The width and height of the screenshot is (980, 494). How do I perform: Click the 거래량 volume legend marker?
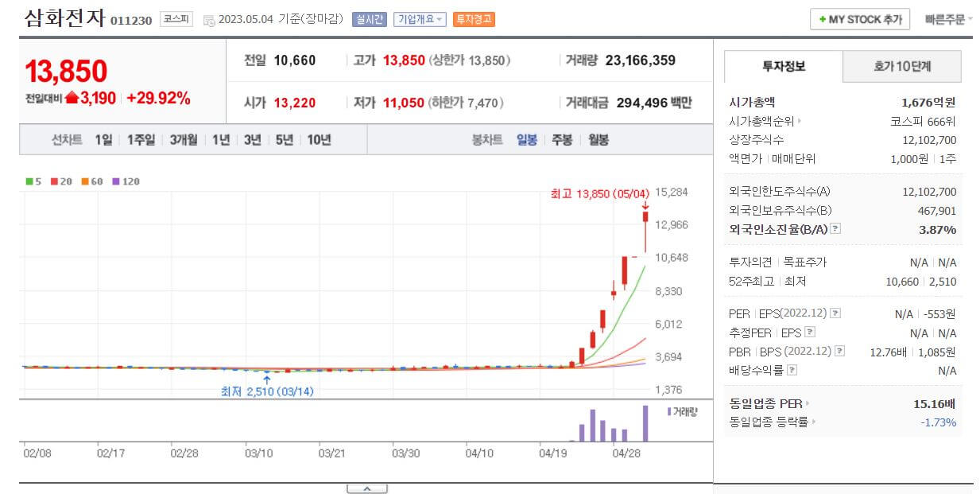click(668, 411)
